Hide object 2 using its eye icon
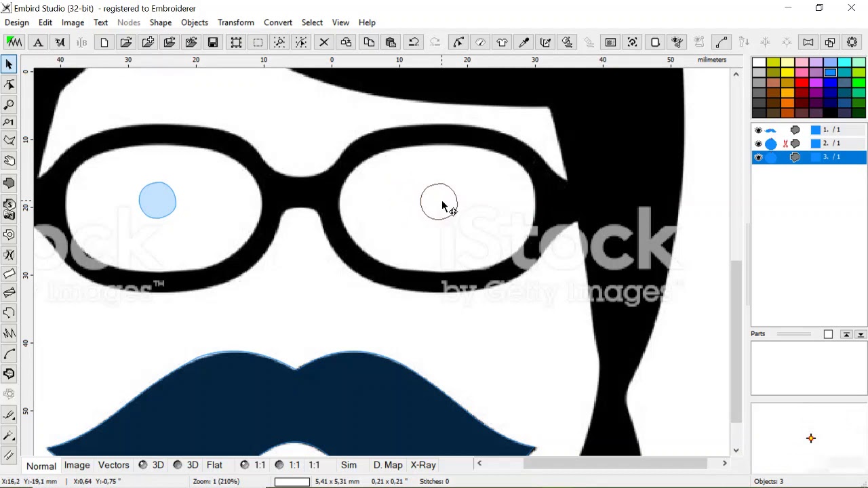 pos(758,144)
